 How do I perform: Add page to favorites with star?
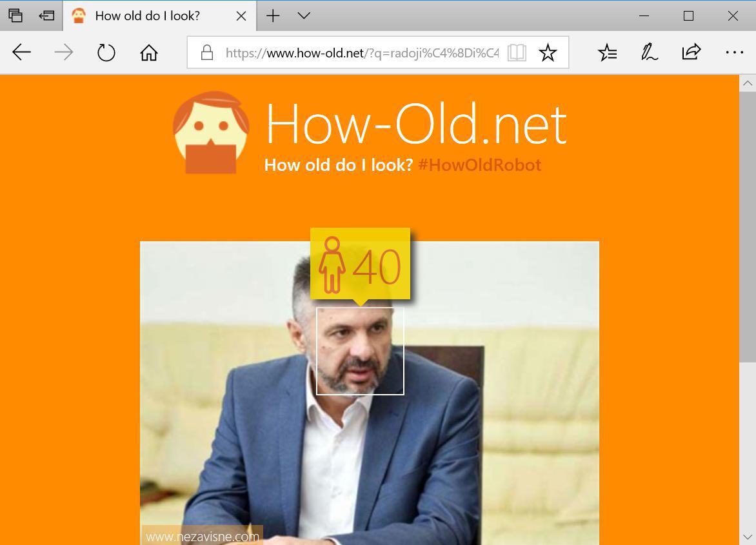pyautogui.click(x=548, y=52)
